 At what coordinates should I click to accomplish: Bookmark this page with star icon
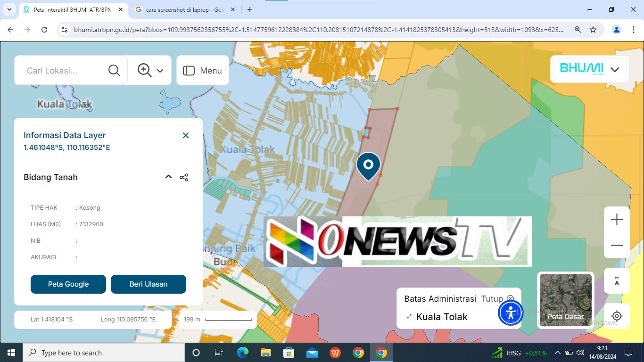pos(593,30)
